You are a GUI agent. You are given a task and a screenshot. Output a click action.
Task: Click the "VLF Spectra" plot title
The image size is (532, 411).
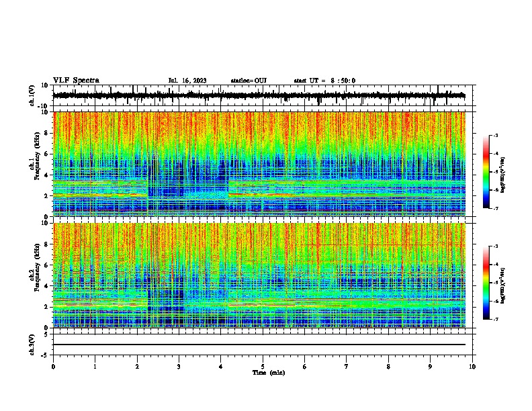coord(76,81)
